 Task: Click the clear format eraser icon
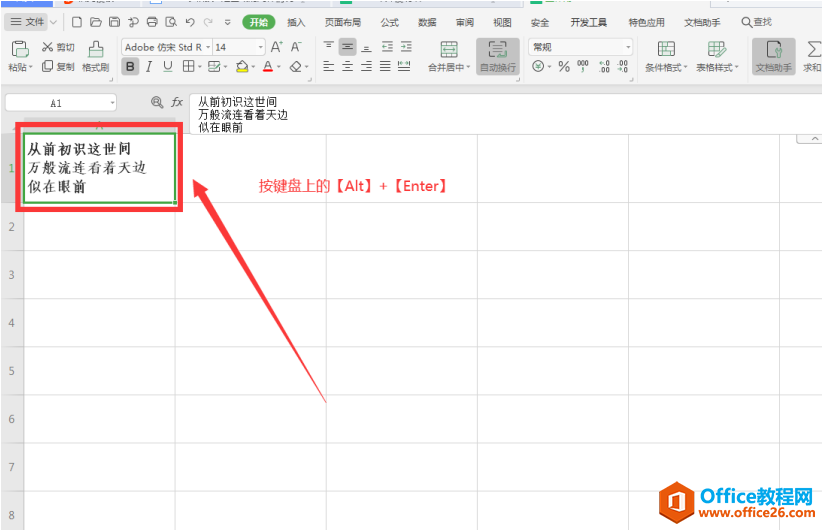pyautogui.click(x=296, y=67)
